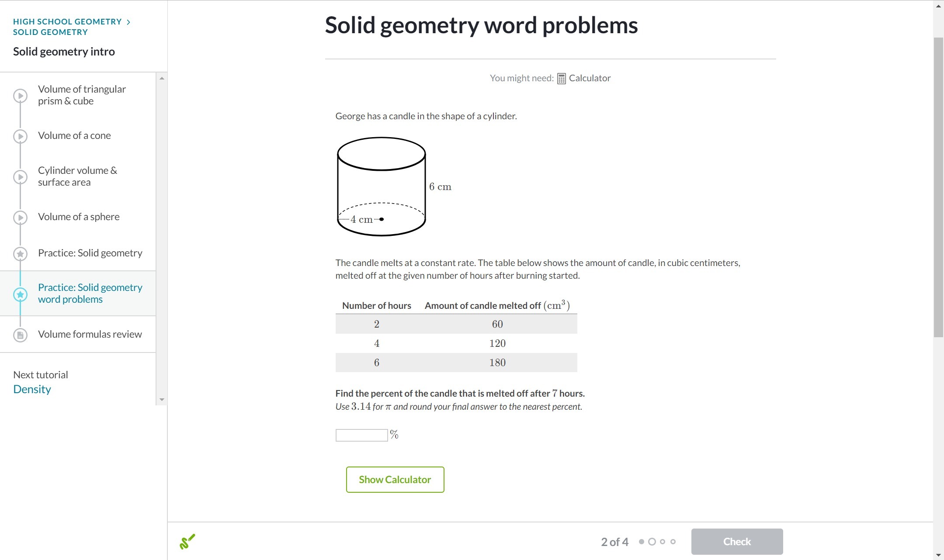This screenshot has height=560, width=944.
Task: Click the green scratchpad pencil icon
Action: pyautogui.click(x=187, y=542)
